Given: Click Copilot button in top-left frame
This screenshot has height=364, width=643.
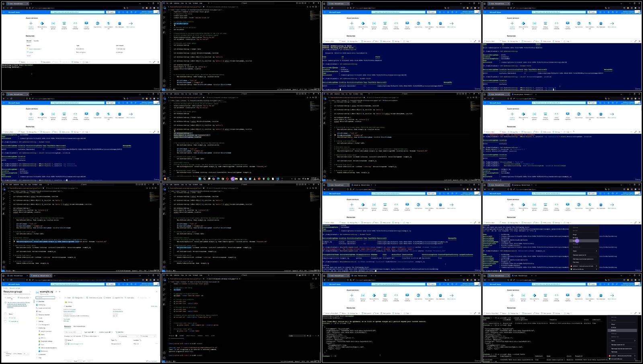Looking at the screenshot, I should point(111,12).
